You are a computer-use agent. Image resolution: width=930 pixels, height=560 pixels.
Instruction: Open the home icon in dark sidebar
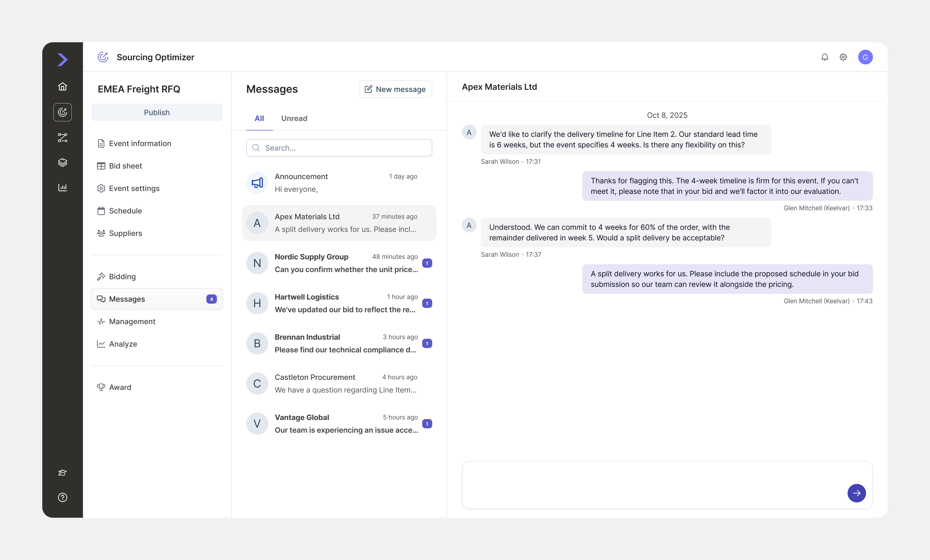click(x=63, y=86)
